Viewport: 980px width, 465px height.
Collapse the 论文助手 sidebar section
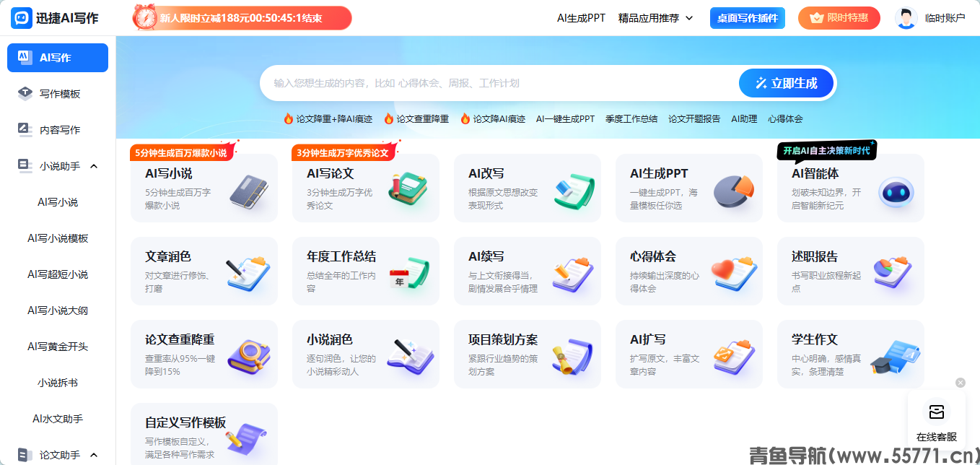click(x=94, y=455)
